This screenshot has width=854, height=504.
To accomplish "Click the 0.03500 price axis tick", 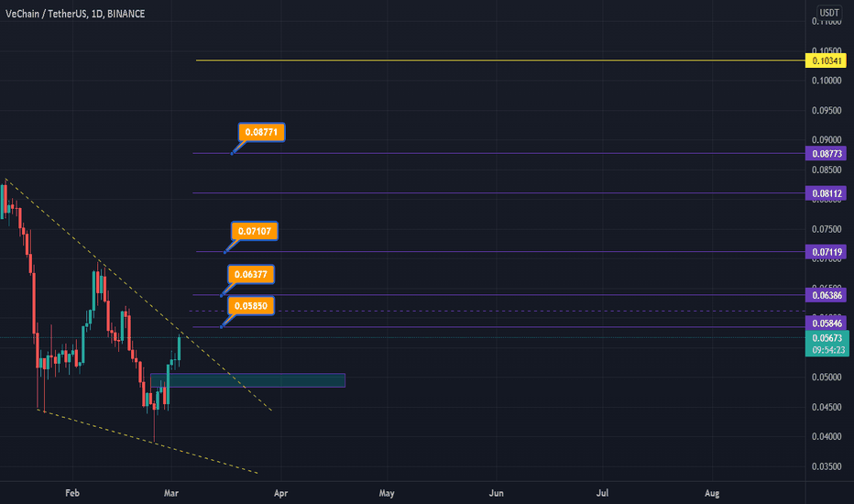I will coord(827,466).
